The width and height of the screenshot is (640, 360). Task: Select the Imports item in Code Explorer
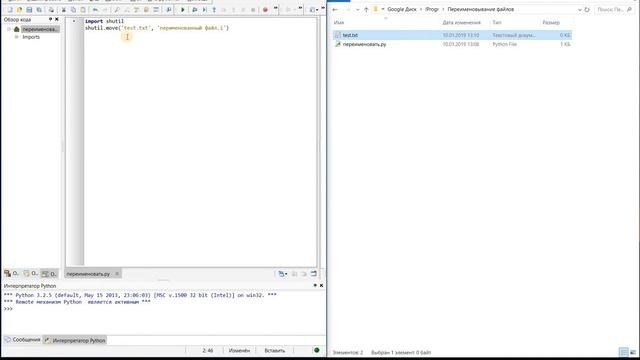31,37
